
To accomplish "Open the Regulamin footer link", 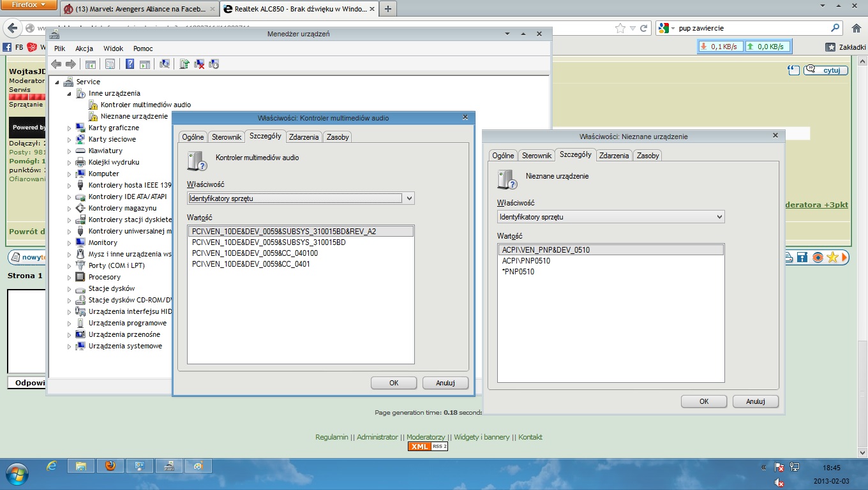I will [332, 437].
